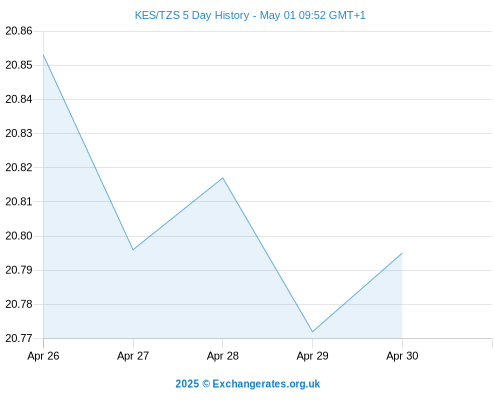Click the Apr 27 x-axis label
This screenshot has width=495, height=400.
coord(133,356)
